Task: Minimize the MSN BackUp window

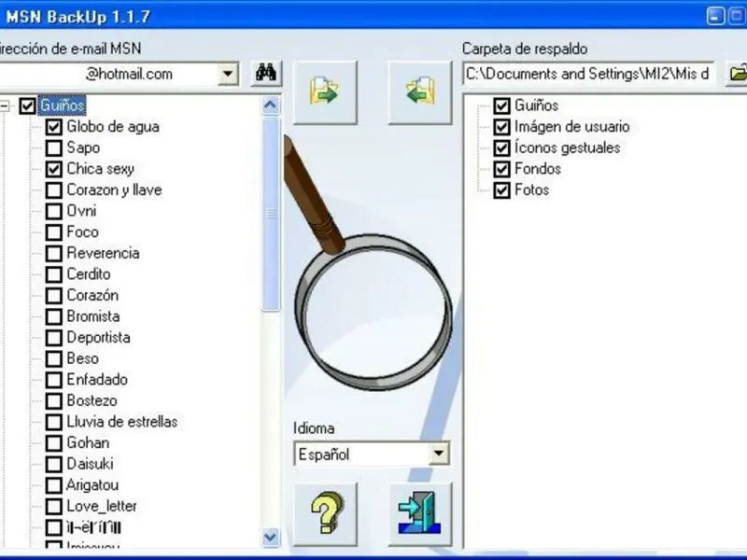Action: pyautogui.click(x=715, y=16)
